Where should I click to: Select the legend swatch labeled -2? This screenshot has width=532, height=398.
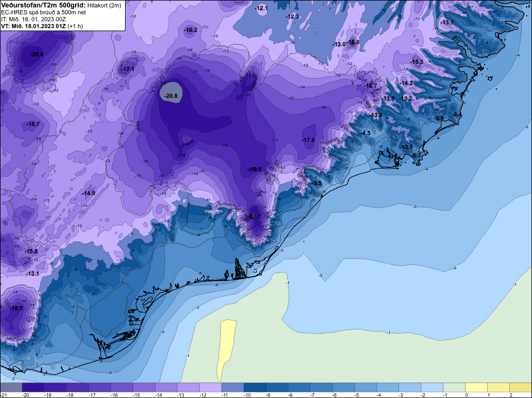tap(432, 387)
